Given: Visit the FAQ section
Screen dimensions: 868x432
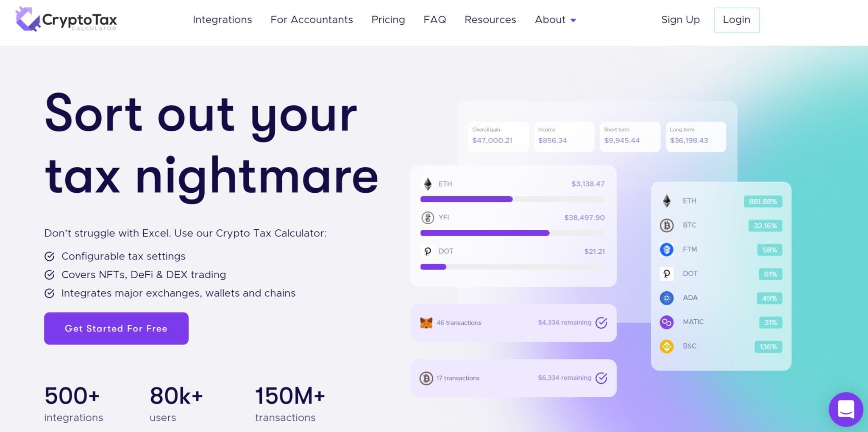Looking at the screenshot, I should click(x=434, y=20).
